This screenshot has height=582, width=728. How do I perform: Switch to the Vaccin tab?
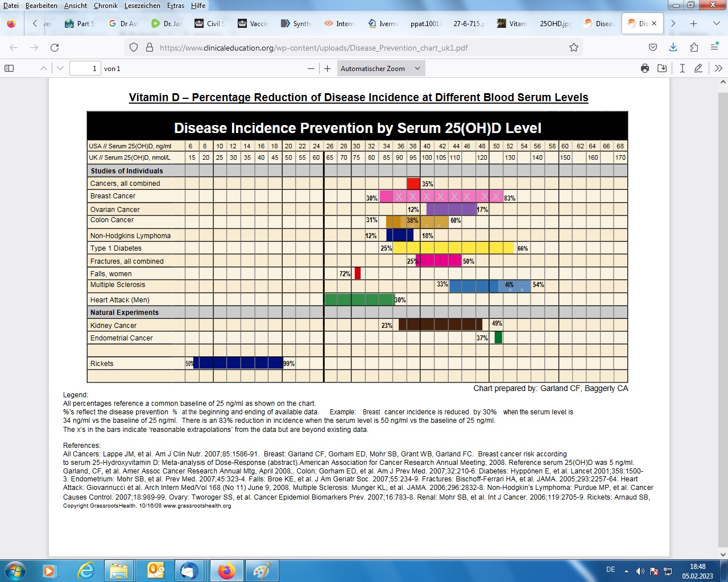click(254, 24)
